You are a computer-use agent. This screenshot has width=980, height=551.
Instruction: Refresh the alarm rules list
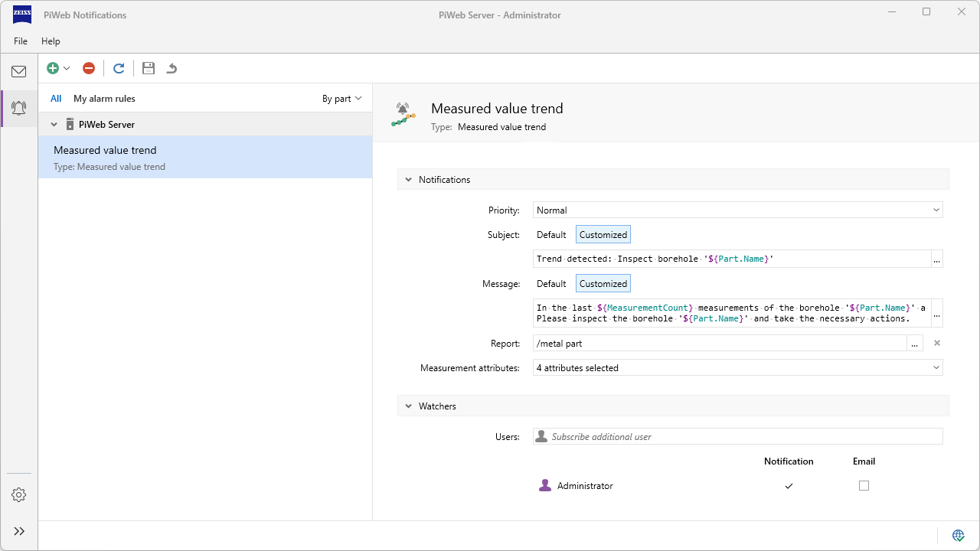click(119, 68)
